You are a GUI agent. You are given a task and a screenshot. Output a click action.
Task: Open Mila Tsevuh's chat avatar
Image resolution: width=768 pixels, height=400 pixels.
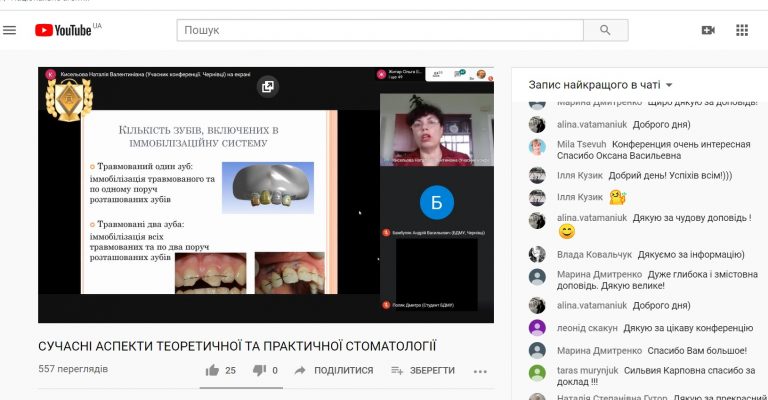pos(537,148)
